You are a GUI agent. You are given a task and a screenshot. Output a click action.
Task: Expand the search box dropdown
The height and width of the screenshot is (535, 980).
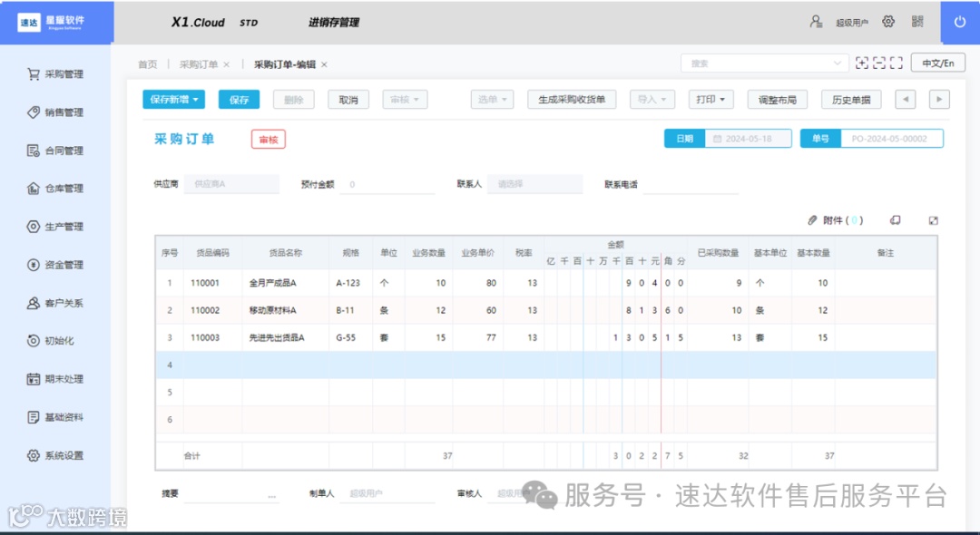click(837, 63)
